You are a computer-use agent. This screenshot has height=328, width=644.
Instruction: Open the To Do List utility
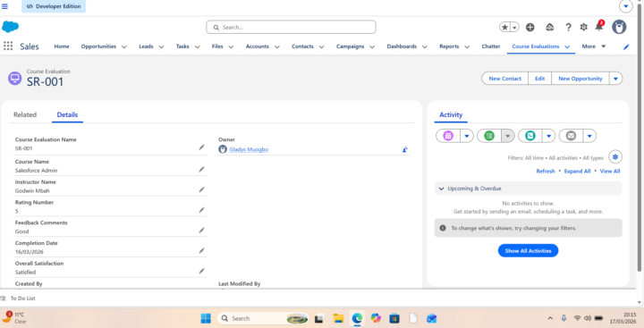tap(19, 299)
